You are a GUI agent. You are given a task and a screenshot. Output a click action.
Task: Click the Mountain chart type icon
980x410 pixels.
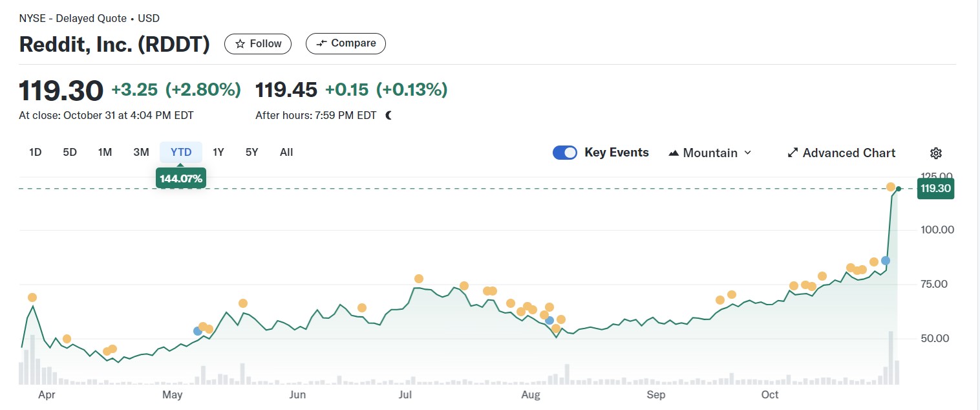[x=674, y=153]
